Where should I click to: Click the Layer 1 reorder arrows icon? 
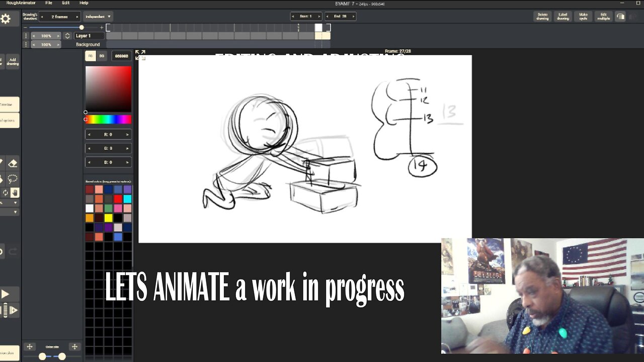pyautogui.click(x=67, y=36)
